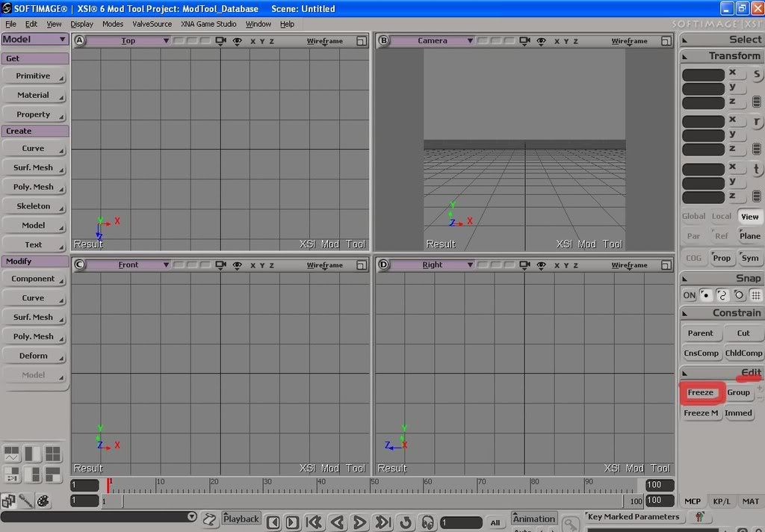
Task: Toggle the eye visibility icon in Front viewport
Action: coord(237,265)
